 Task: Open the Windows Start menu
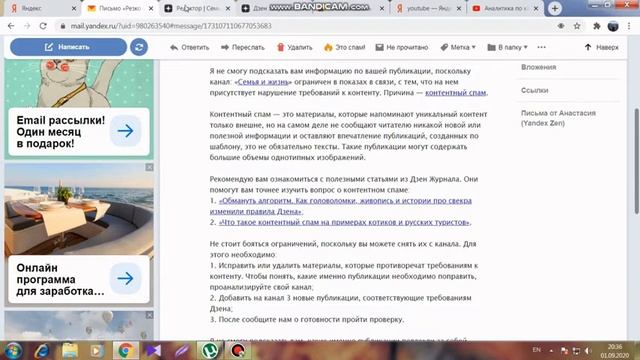(13, 350)
